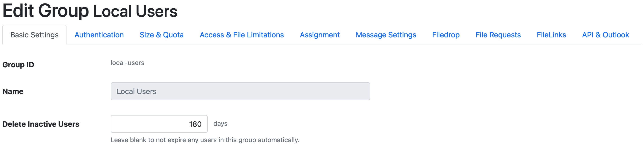Click the inactive users expiration hint text
The height and width of the screenshot is (152, 644).
pyautogui.click(x=204, y=140)
